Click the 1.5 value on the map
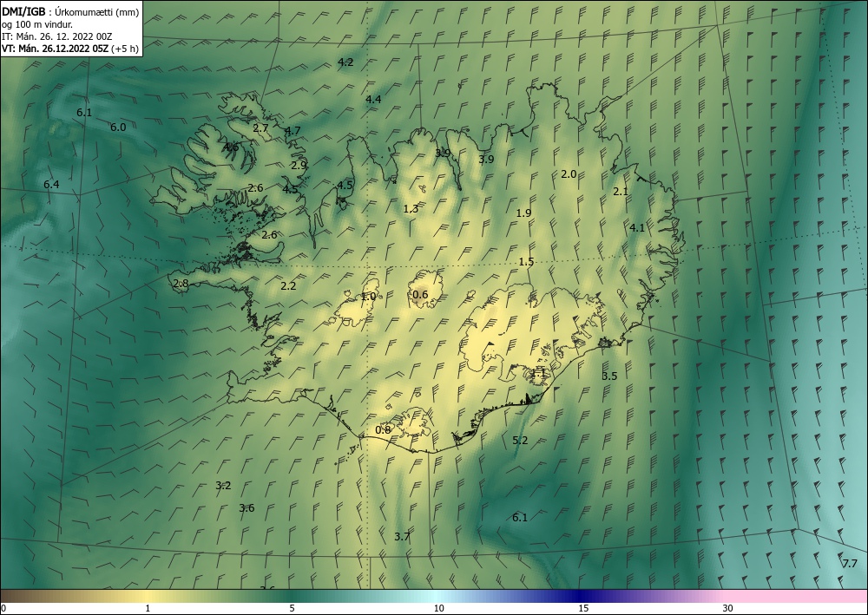868x615 pixels. click(527, 262)
